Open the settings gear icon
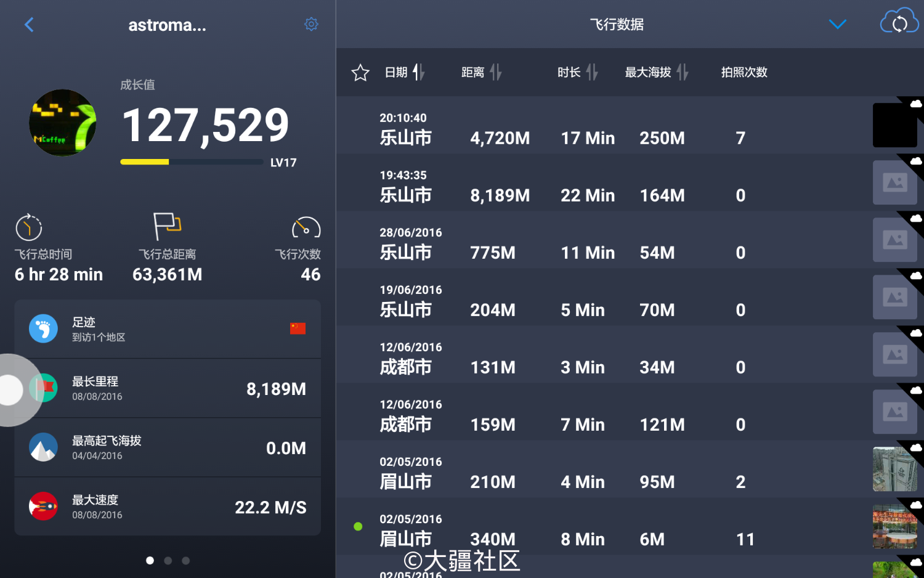 (x=311, y=24)
